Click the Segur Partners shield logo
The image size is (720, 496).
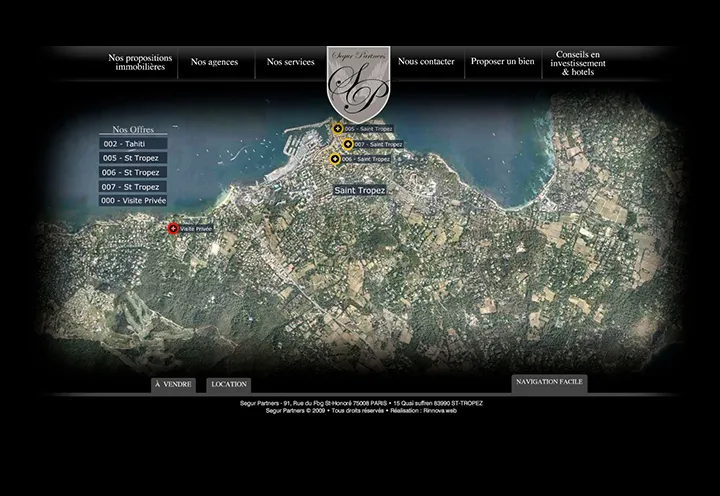pyautogui.click(x=359, y=82)
